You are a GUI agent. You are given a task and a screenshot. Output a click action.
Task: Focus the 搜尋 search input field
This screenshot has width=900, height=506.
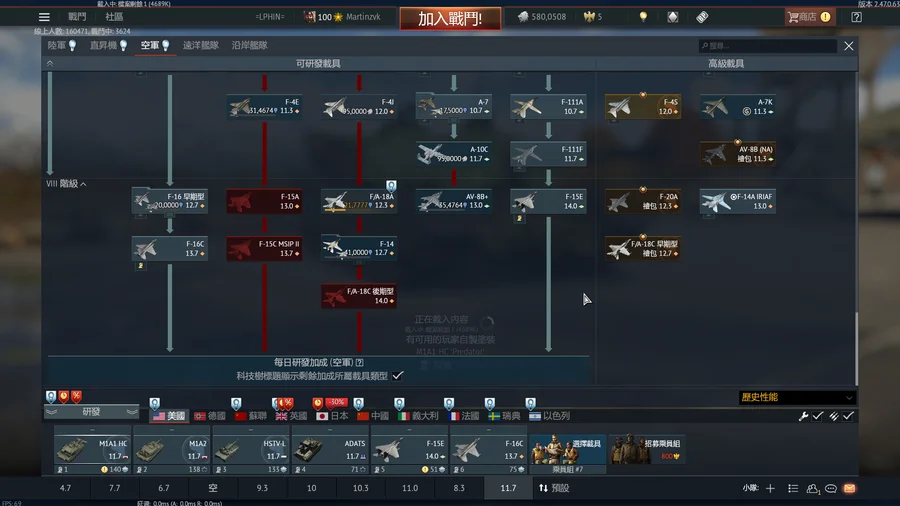(x=767, y=45)
